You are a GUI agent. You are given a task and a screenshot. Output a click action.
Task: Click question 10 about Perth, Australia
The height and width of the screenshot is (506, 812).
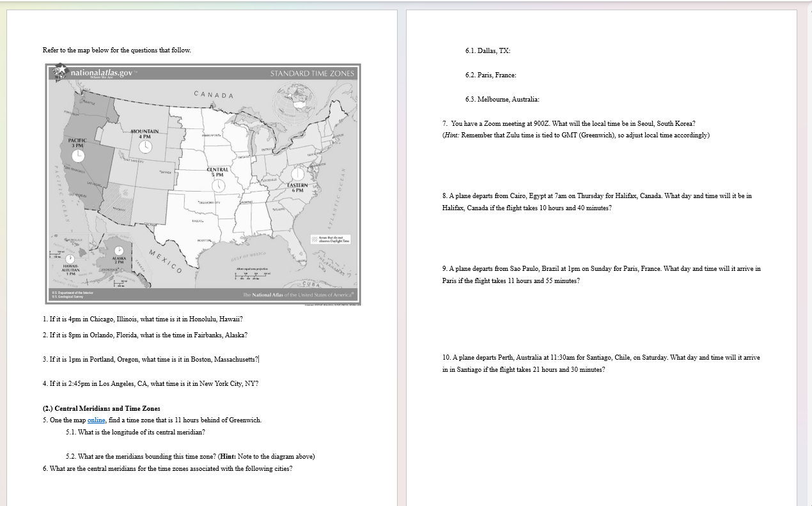(600, 357)
